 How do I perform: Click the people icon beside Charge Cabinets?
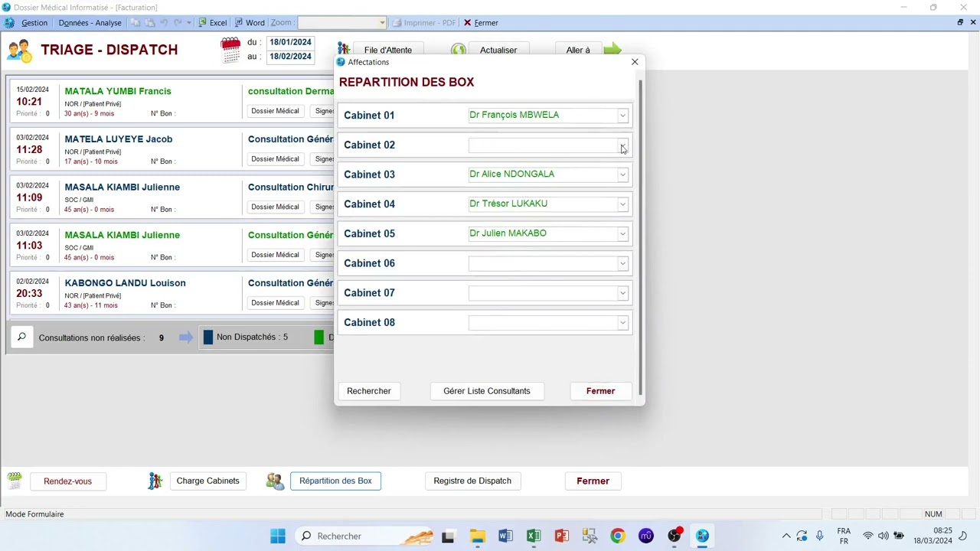(x=155, y=481)
